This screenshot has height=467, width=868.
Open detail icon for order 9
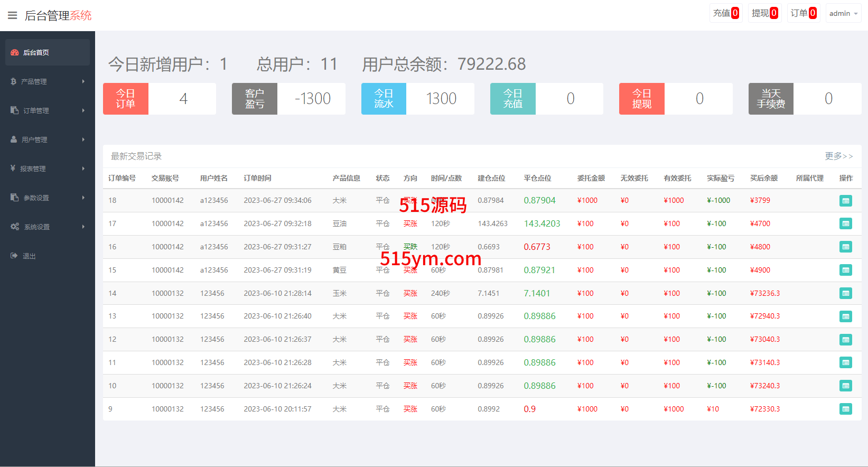click(845, 409)
